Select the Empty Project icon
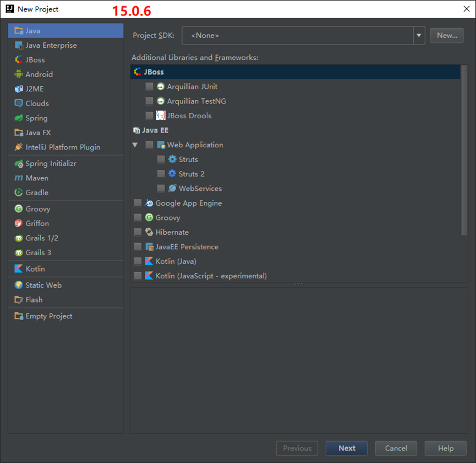This screenshot has width=476, height=463. point(19,316)
